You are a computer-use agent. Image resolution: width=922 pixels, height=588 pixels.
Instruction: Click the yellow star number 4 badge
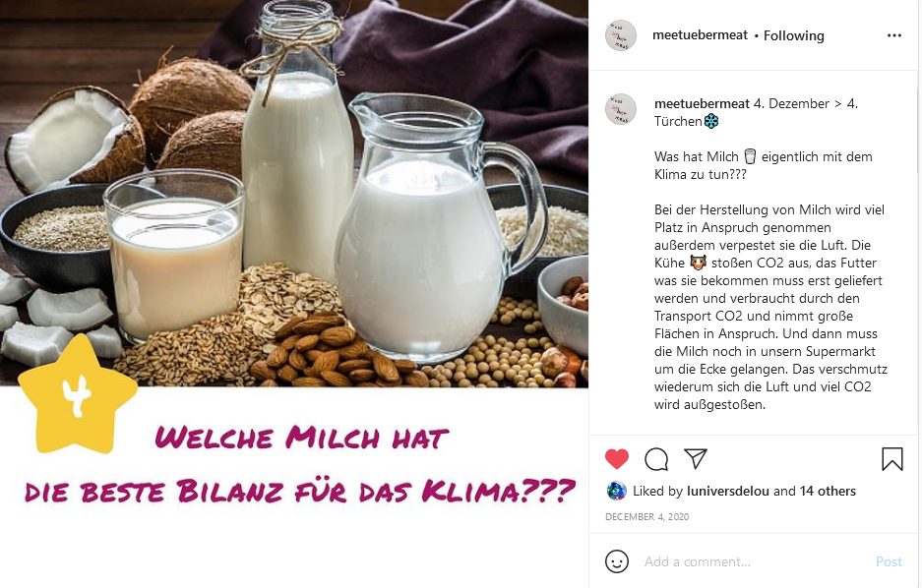coord(78,394)
